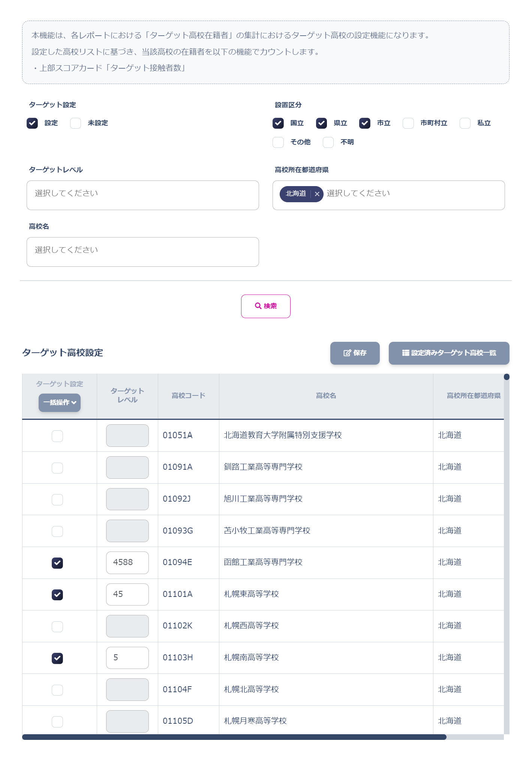This screenshot has height=759, width=532.
Task: Click school name 釧路工業高等専門学校
Action: tap(263, 467)
